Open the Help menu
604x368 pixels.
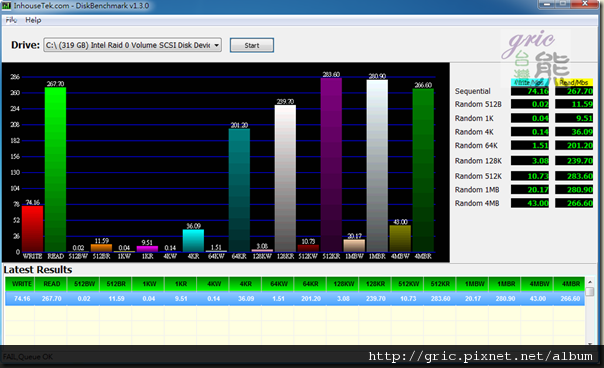[33, 20]
